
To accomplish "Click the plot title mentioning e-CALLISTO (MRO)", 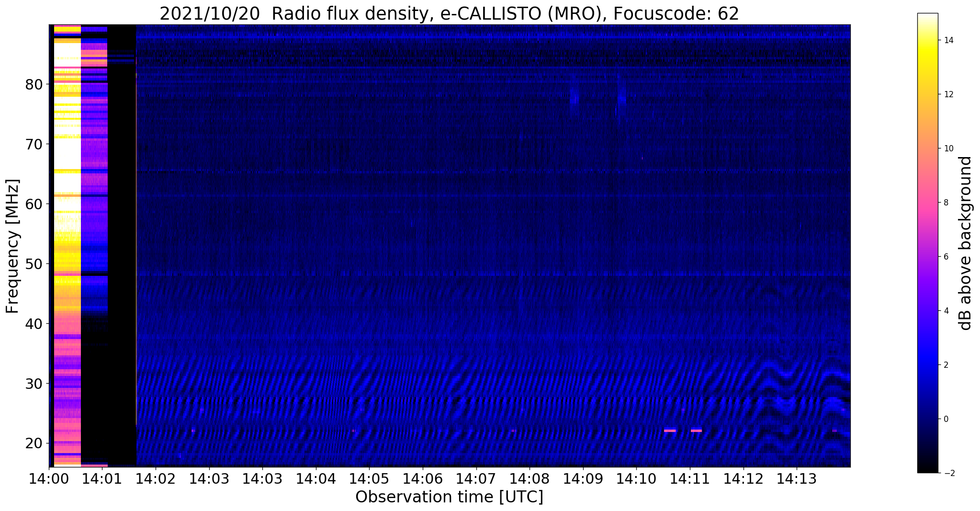I will pyautogui.click(x=449, y=14).
